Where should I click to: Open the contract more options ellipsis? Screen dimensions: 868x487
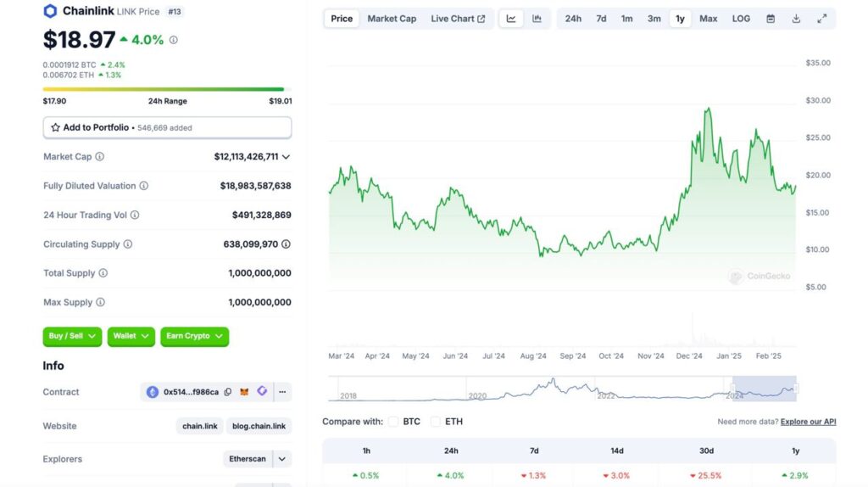[x=282, y=392]
